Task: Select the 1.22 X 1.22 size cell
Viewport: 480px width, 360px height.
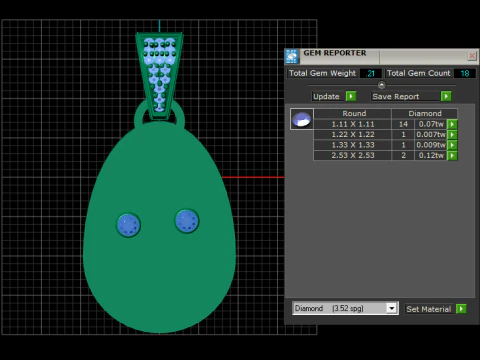Action: pos(353,135)
